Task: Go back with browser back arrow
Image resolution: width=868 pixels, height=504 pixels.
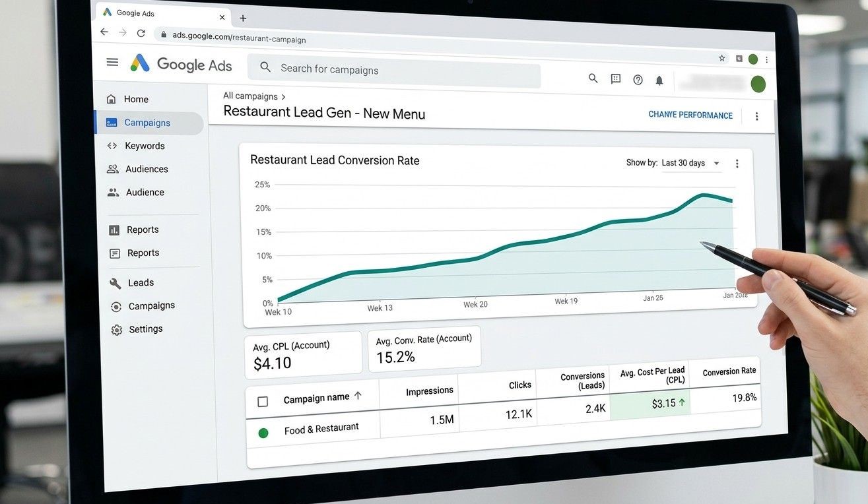Action: pos(104,32)
